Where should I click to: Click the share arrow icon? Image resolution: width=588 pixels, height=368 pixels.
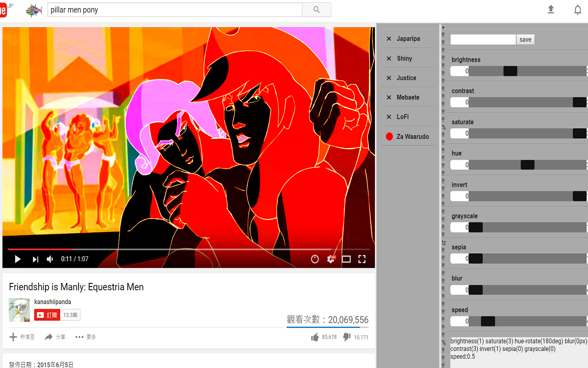pyautogui.click(x=49, y=337)
